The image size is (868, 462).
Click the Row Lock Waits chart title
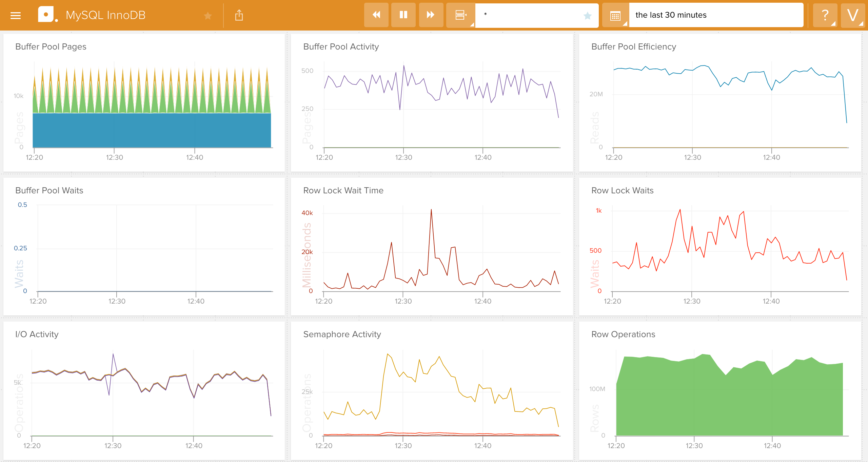click(x=623, y=190)
